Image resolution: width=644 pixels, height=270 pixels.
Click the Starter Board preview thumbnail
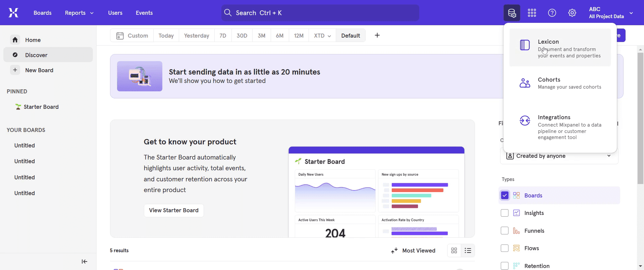[376, 192]
